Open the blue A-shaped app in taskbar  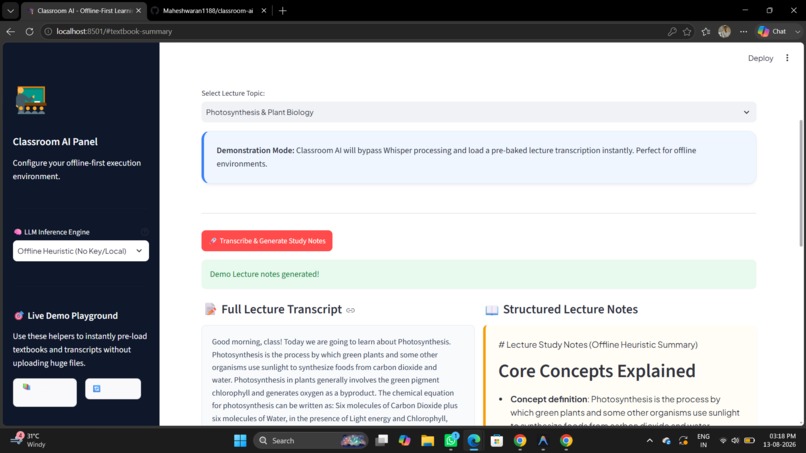tap(543, 441)
